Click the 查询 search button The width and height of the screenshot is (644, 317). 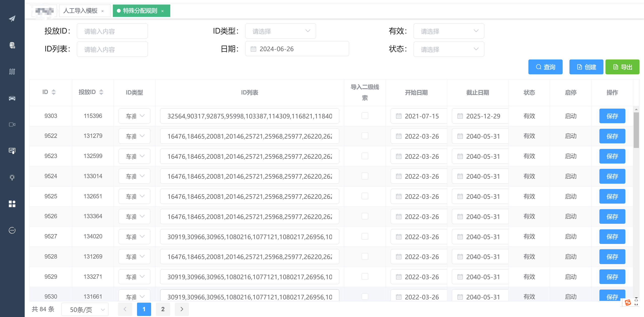546,67
